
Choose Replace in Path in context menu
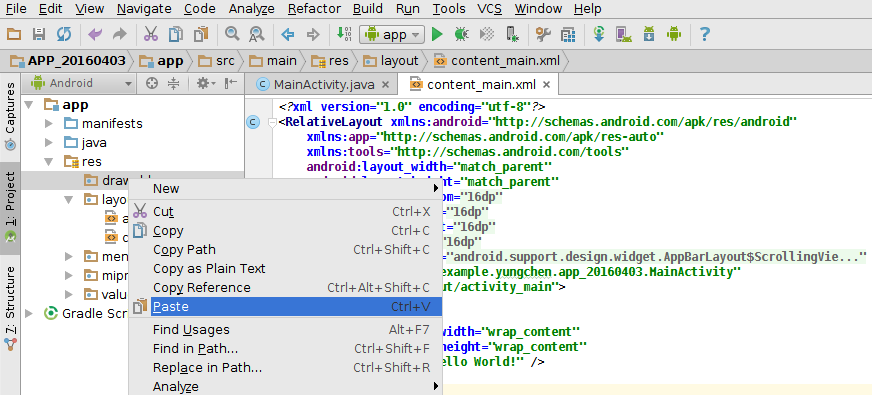point(285,368)
